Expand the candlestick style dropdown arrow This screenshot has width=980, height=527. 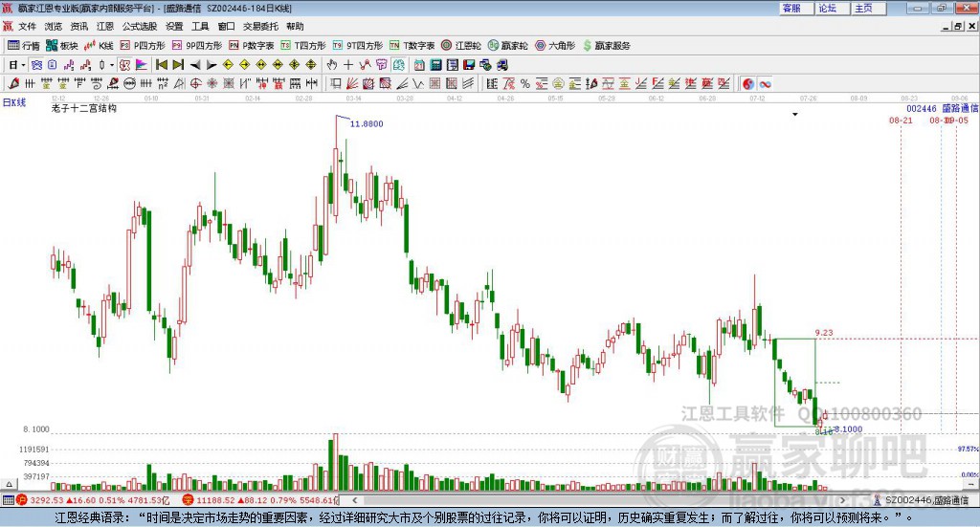112,65
